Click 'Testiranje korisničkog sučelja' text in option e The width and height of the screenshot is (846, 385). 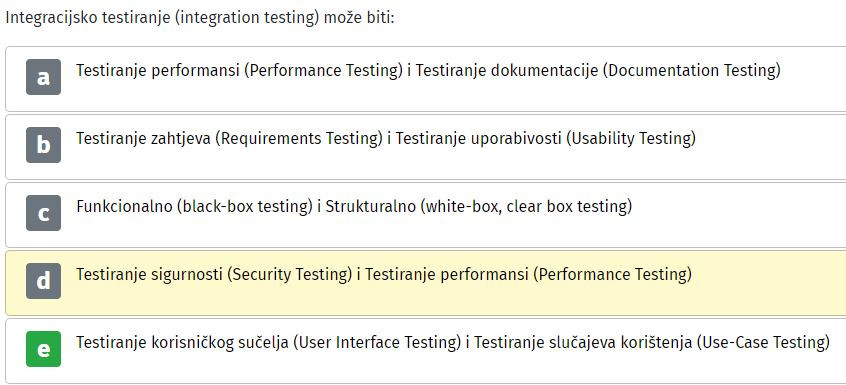pyautogui.click(x=182, y=342)
